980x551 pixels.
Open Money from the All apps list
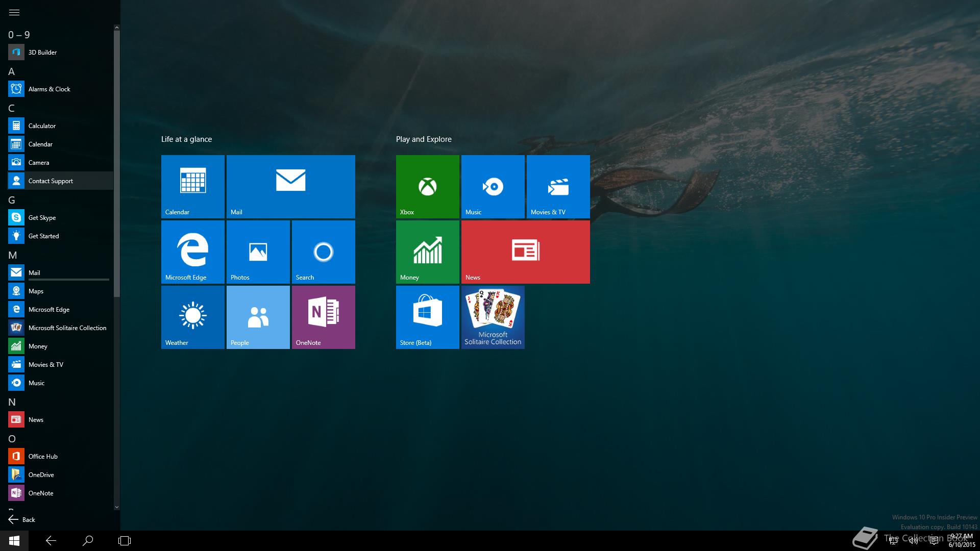60,346
